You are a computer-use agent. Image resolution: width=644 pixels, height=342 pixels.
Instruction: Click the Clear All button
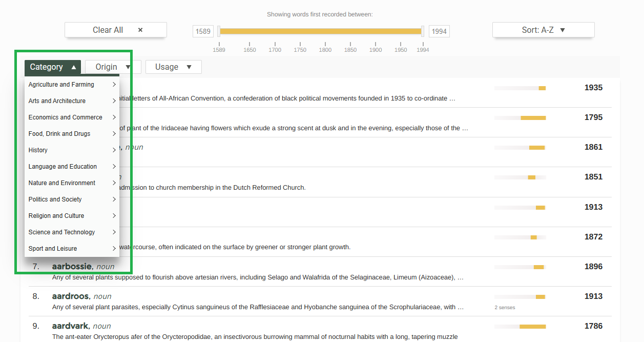pos(115,30)
